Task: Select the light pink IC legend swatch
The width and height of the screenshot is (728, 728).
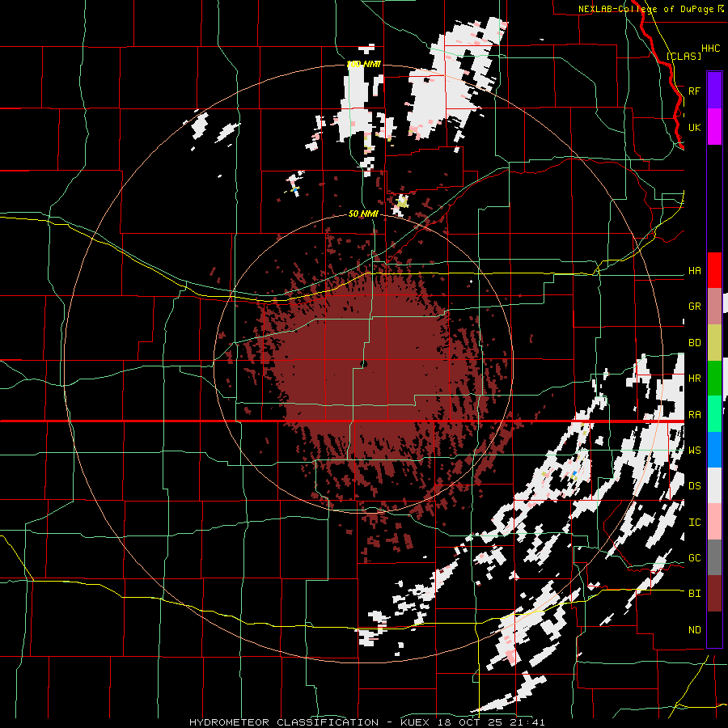Action: pos(714,522)
